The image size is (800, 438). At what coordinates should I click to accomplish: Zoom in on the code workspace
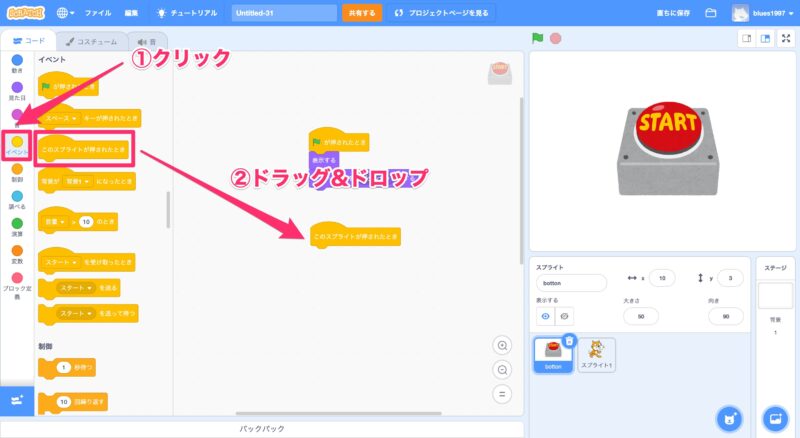503,345
